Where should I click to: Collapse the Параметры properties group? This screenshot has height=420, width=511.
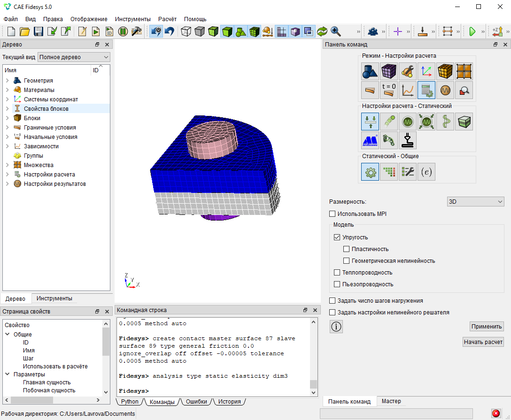point(8,374)
